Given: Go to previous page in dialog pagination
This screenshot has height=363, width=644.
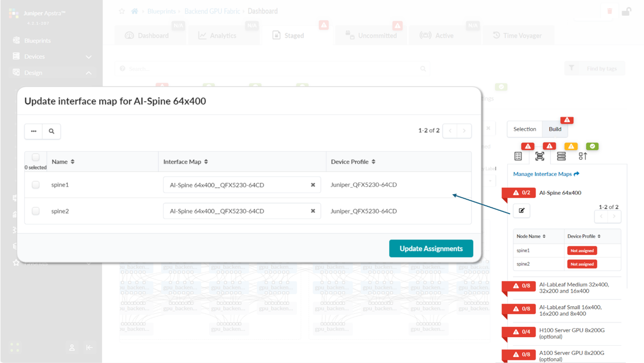Looking at the screenshot, I should pyautogui.click(x=450, y=131).
